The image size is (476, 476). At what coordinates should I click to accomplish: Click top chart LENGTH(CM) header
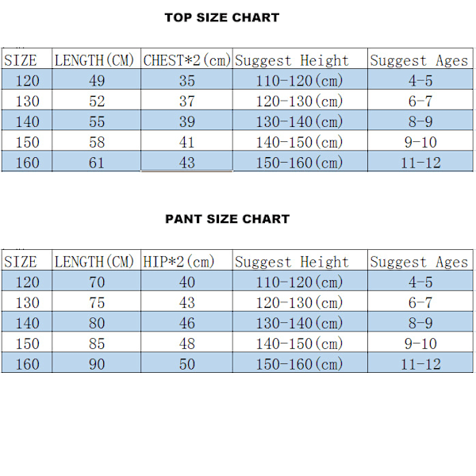94,60
